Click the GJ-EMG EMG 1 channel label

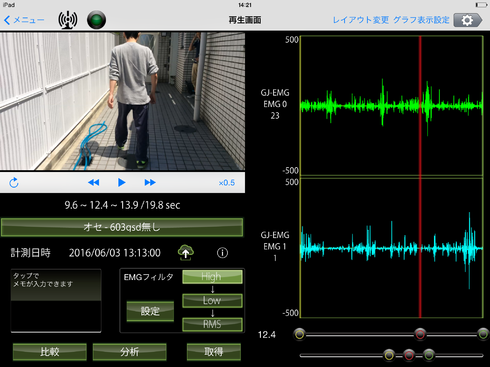click(275, 246)
